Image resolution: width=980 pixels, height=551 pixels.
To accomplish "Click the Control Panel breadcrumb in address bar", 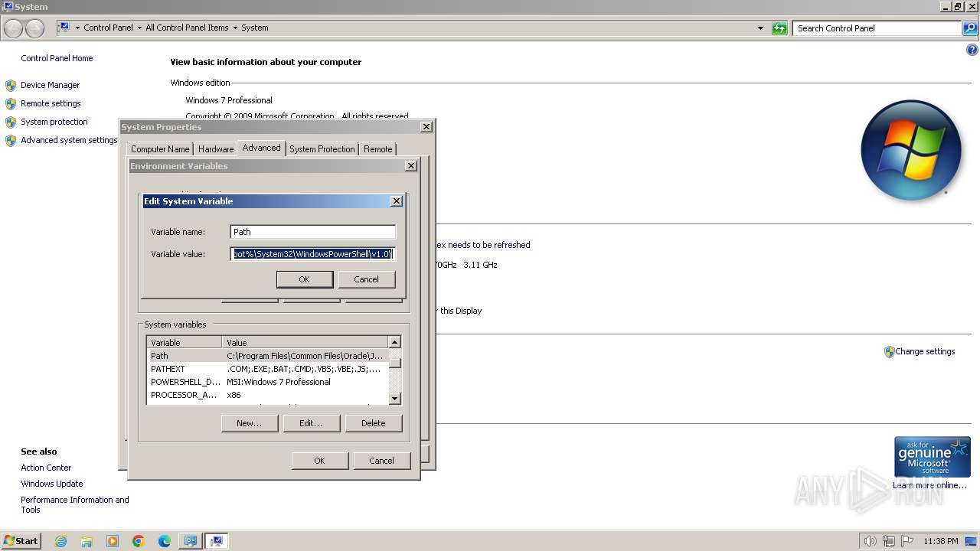I will click(x=108, y=28).
